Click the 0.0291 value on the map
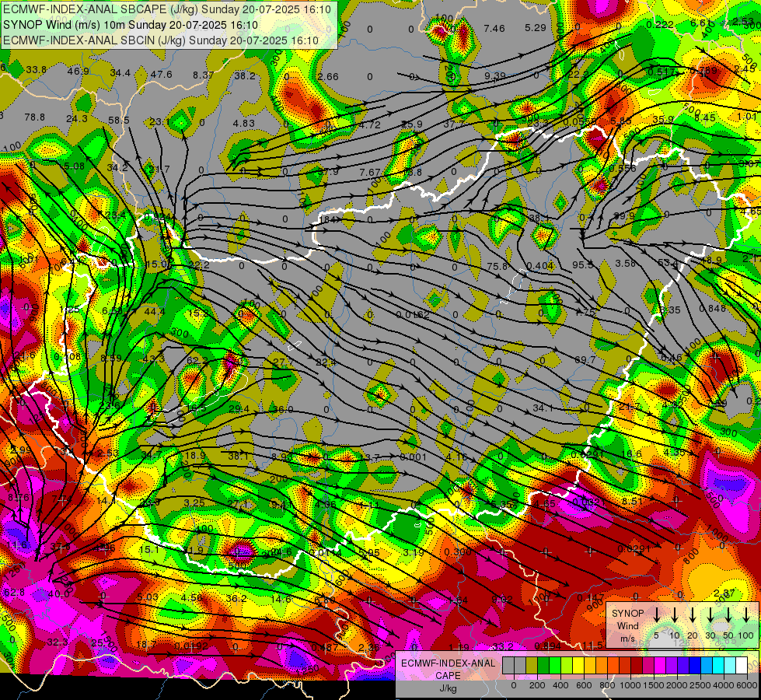761x700 pixels. pos(634,548)
